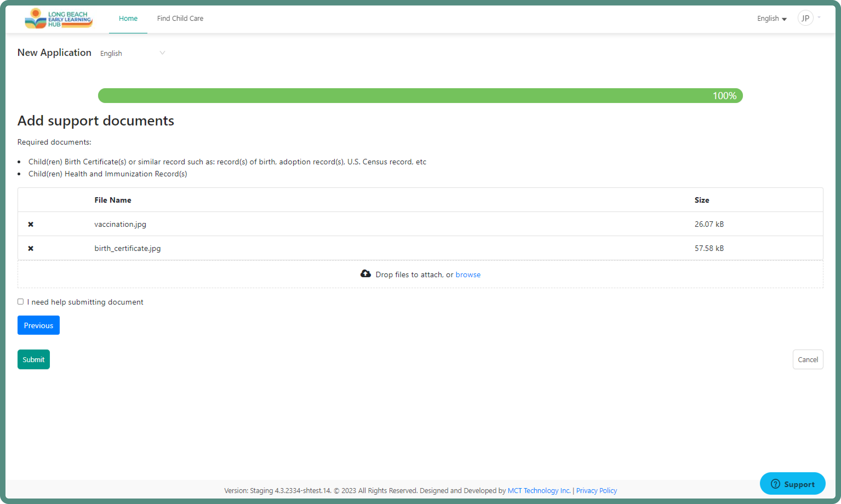Click the Version Staging footer text
This screenshot has width=841, height=504.
278,490
